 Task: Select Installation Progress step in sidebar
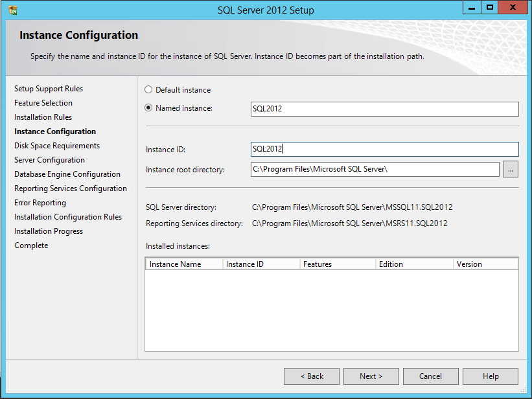[x=49, y=231]
